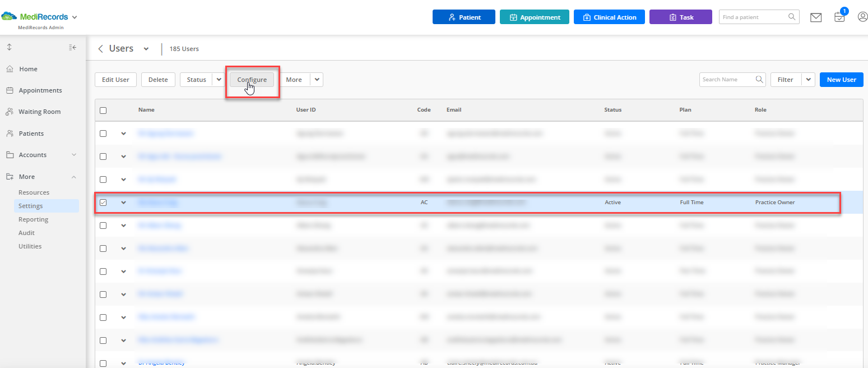Open the mail envelope icon
The height and width of the screenshot is (368, 868).
coord(816,17)
